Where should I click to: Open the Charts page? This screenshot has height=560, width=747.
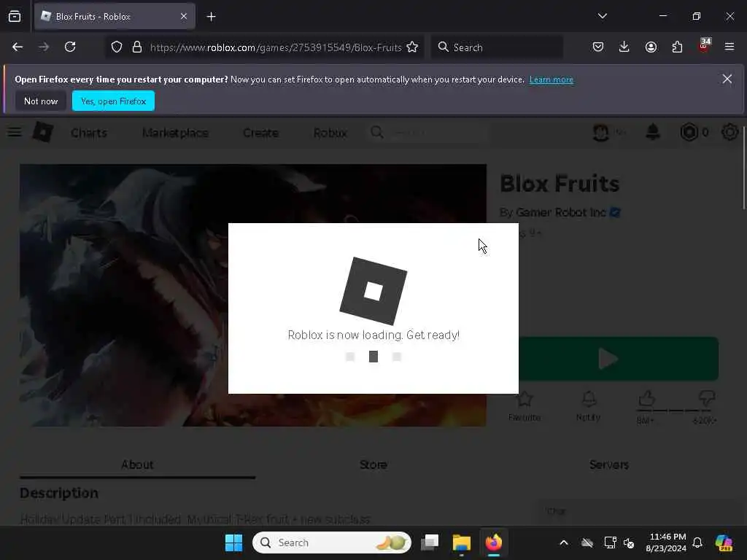[x=89, y=133]
